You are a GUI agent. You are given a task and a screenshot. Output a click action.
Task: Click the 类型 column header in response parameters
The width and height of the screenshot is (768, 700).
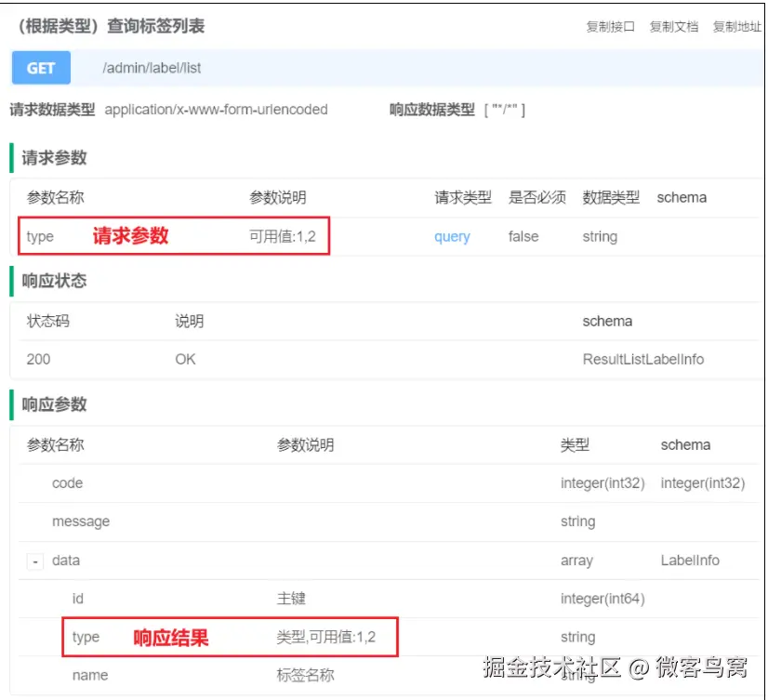click(575, 444)
